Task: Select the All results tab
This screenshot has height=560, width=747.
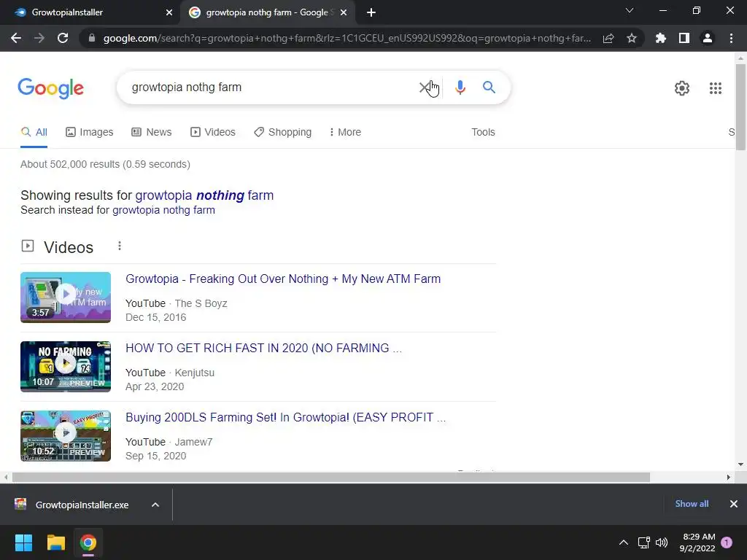Action: tap(34, 133)
